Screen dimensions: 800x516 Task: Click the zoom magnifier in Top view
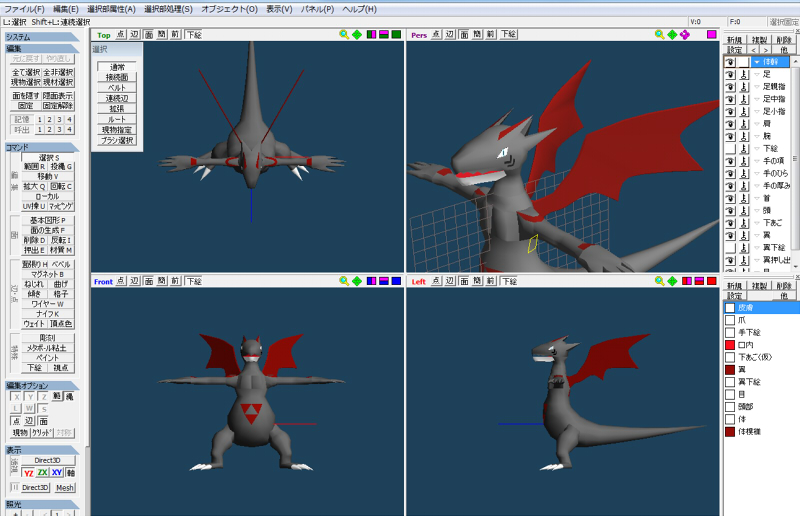pyautogui.click(x=344, y=34)
